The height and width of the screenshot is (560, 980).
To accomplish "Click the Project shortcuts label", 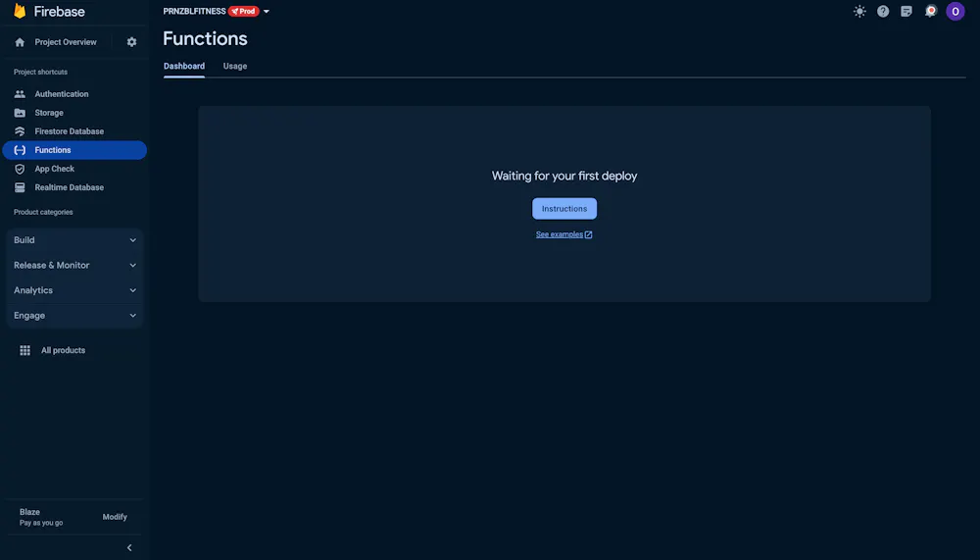I will click(40, 72).
